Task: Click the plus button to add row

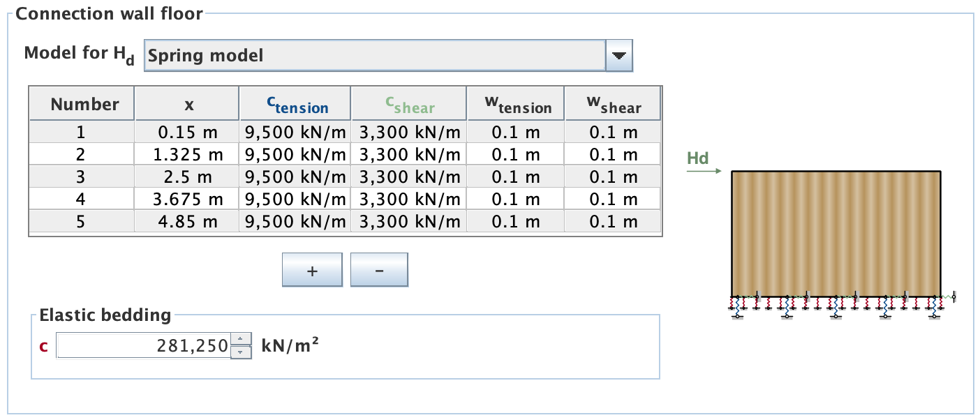Action: [312, 270]
